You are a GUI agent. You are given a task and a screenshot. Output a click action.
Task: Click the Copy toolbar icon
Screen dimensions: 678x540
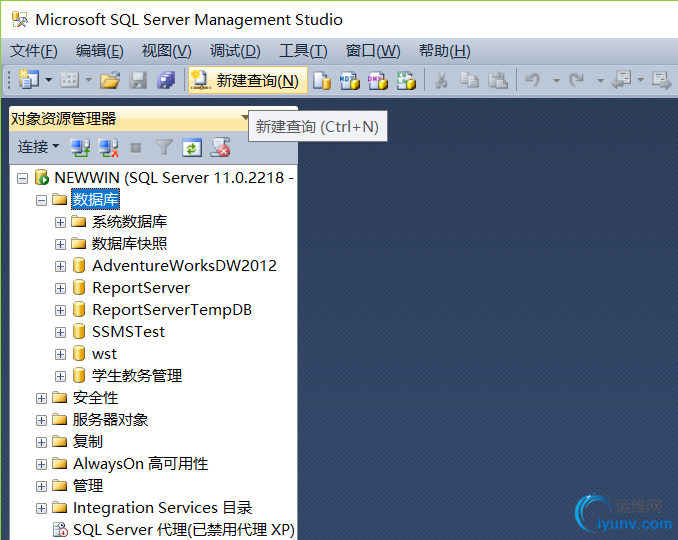click(469, 80)
